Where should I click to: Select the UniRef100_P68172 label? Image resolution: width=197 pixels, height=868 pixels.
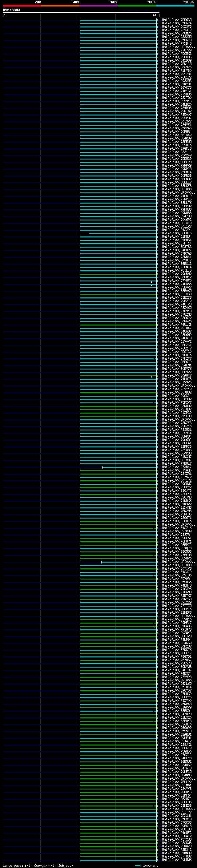pos(177,78)
